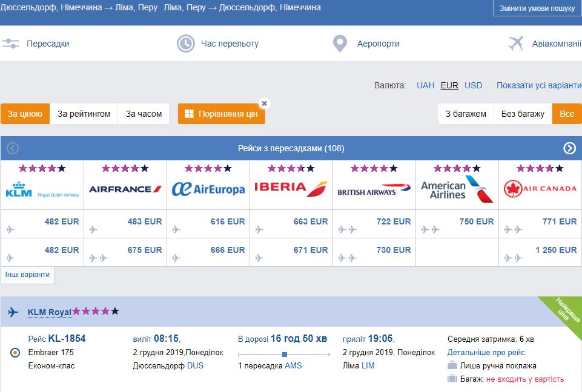This screenshot has width=582, height=392.
Task: Click the airports location pin icon
Action: (340, 44)
